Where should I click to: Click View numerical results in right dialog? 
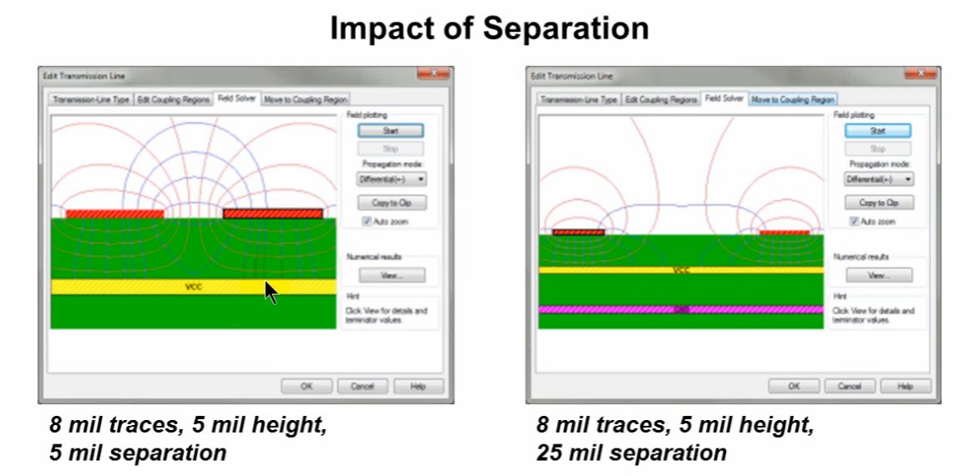click(879, 275)
